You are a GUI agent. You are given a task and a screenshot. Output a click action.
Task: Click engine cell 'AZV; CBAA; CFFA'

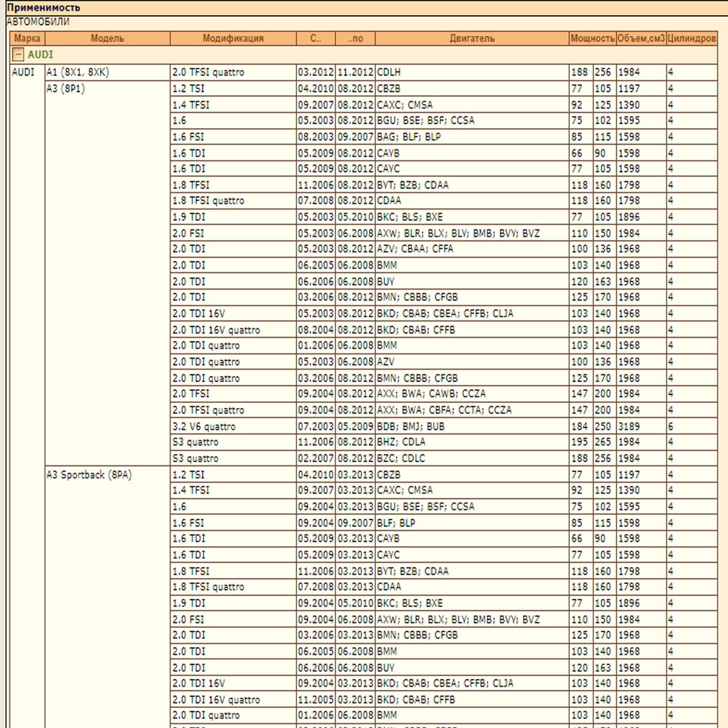472,249
